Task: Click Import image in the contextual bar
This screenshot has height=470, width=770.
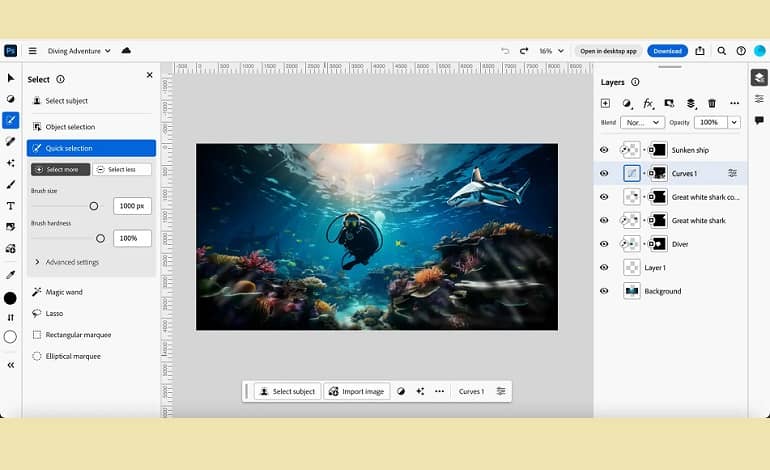Action: pyautogui.click(x=357, y=391)
